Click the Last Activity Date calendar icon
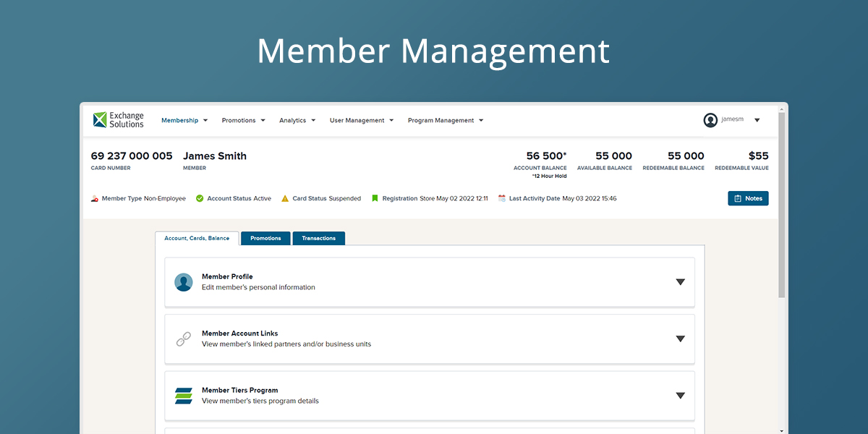Viewport: 868px width, 434px height. point(502,198)
